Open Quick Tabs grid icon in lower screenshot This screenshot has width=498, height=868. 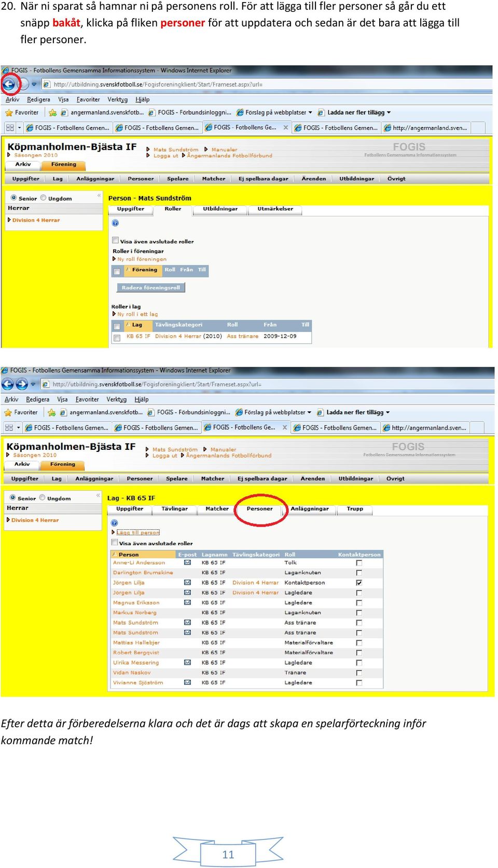[9, 428]
